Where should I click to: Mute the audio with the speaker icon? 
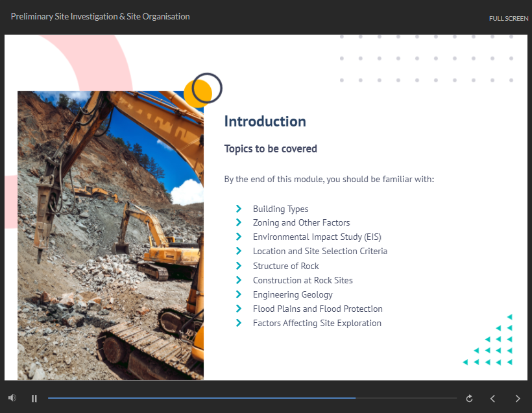[12, 398]
